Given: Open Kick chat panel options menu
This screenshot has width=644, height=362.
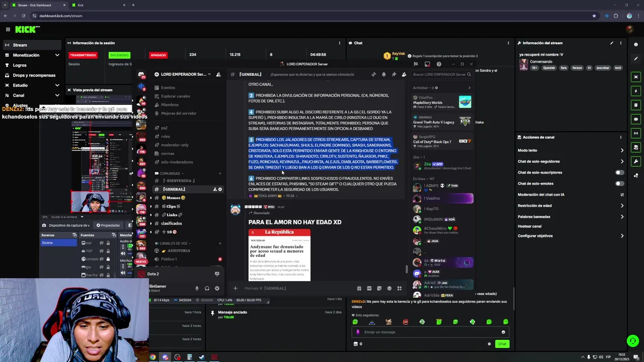Looking at the screenshot, I should coord(508,43).
